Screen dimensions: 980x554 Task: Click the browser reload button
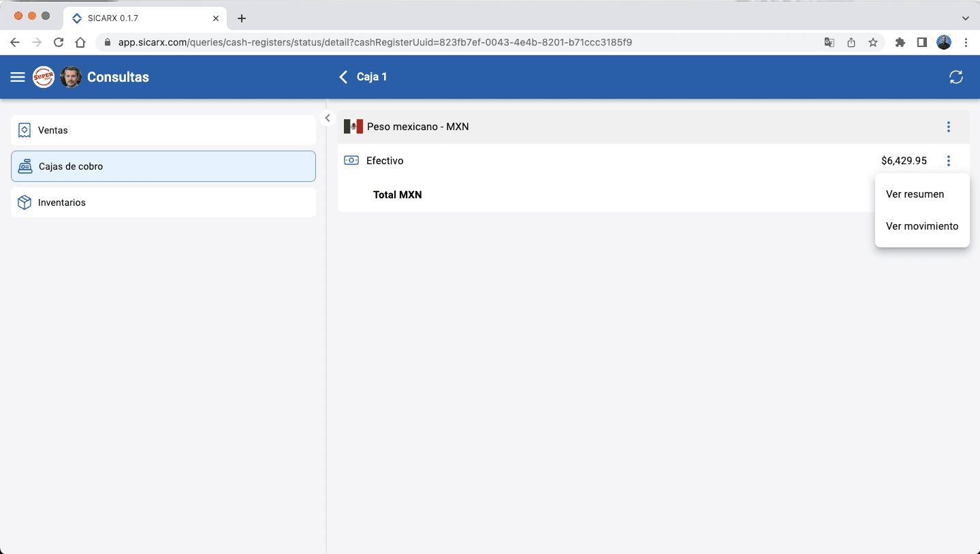point(59,42)
